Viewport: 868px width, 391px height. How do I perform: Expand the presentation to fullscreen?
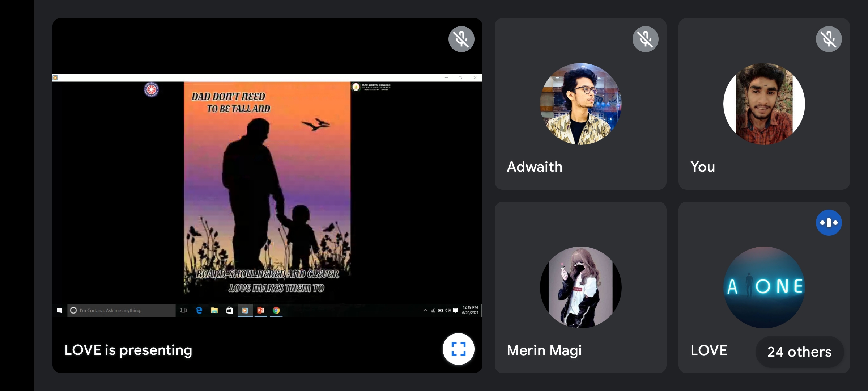pyautogui.click(x=458, y=349)
